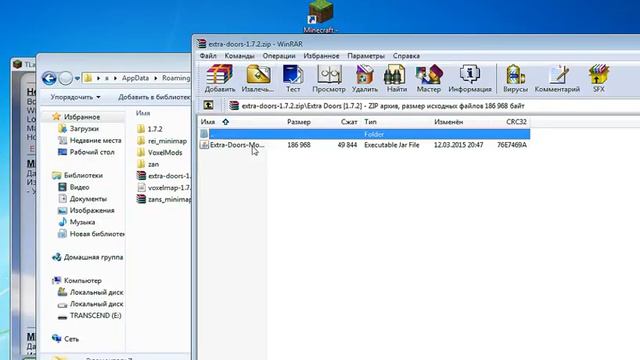Select Избранное in the Explorer sidebar

click(x=82, y=117)
